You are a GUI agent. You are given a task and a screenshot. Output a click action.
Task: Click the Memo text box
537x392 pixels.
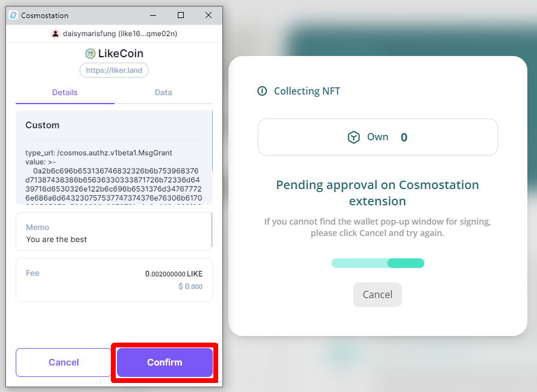pyautogui.click(x=114, y=231)
